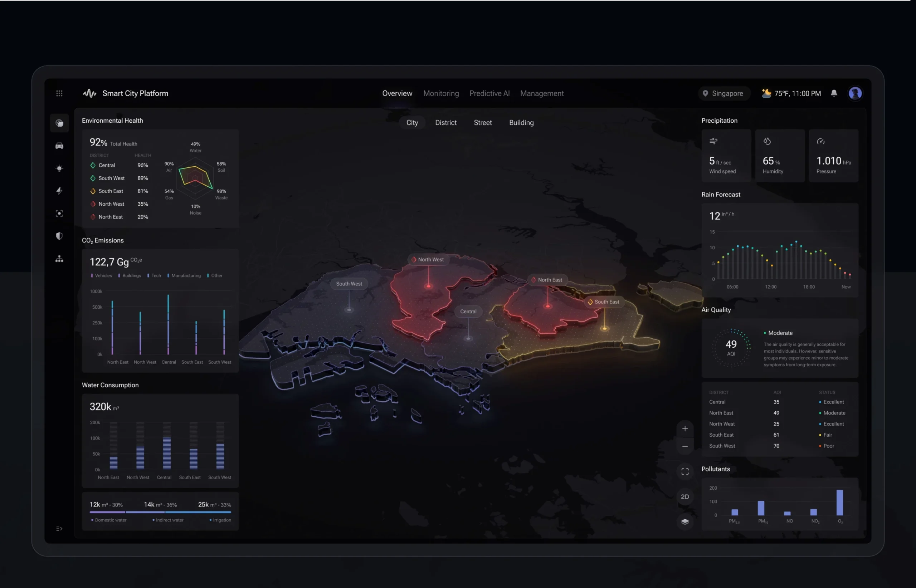Image resolution: width=916 pixels, height=588 pixels.
Task: Click the hierarchy network icon in sidebar
Action: click(x=59, y=259)
